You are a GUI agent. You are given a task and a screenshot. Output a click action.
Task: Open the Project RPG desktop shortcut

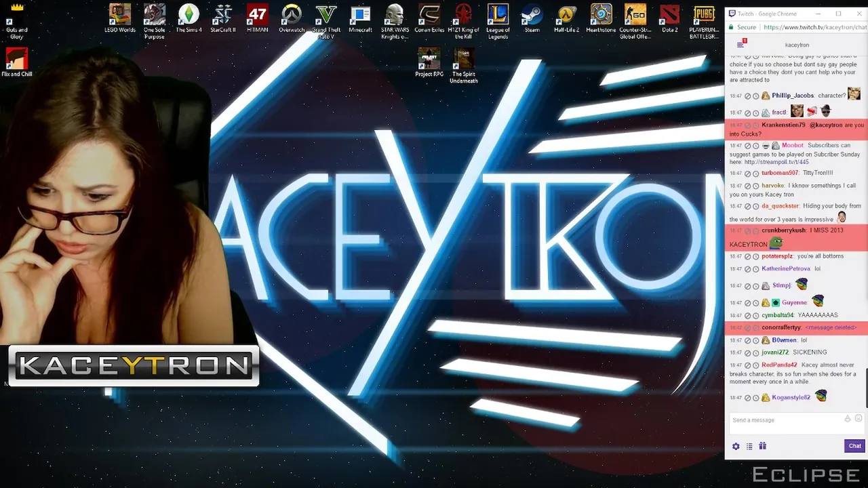coord(429,63)
